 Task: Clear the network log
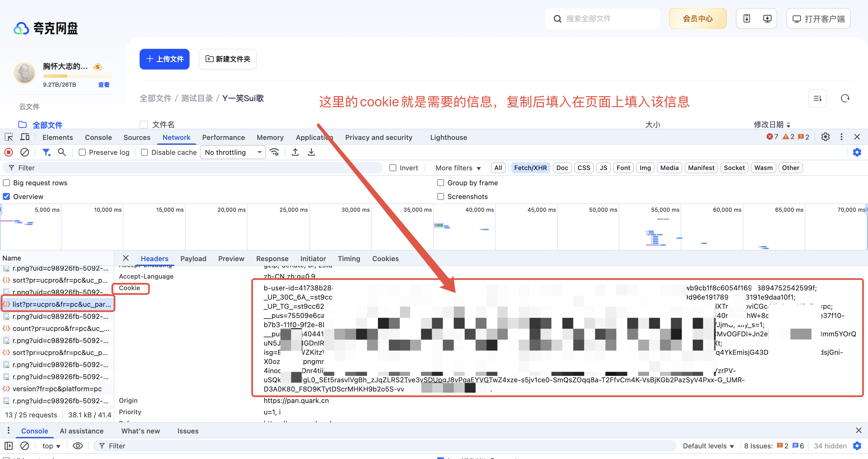point(24,152)
